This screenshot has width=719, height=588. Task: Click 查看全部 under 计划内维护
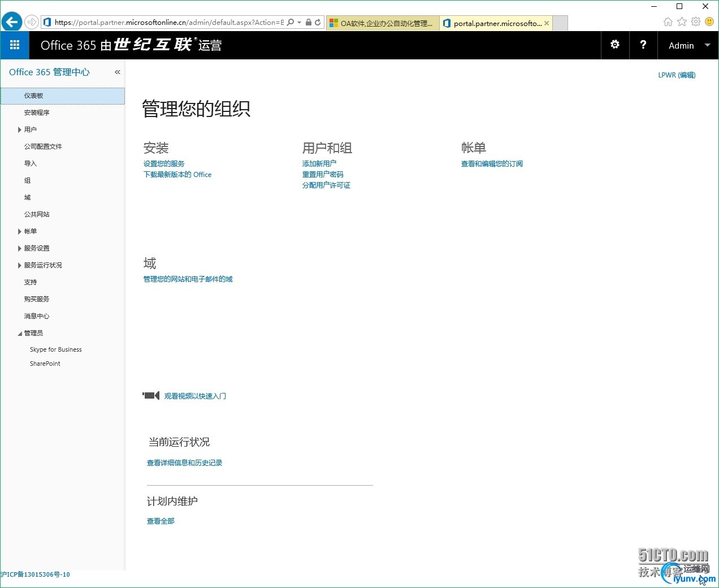click(x=161, y=521)
